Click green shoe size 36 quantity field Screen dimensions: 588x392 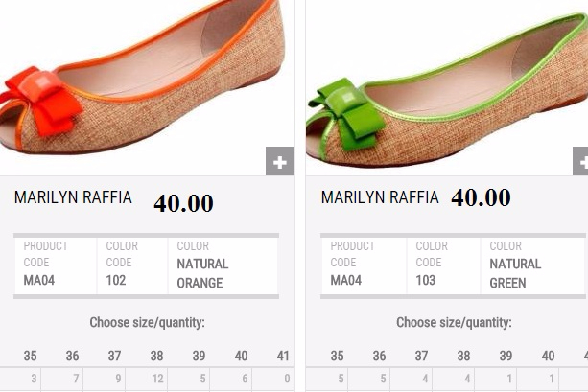(369, 379)
